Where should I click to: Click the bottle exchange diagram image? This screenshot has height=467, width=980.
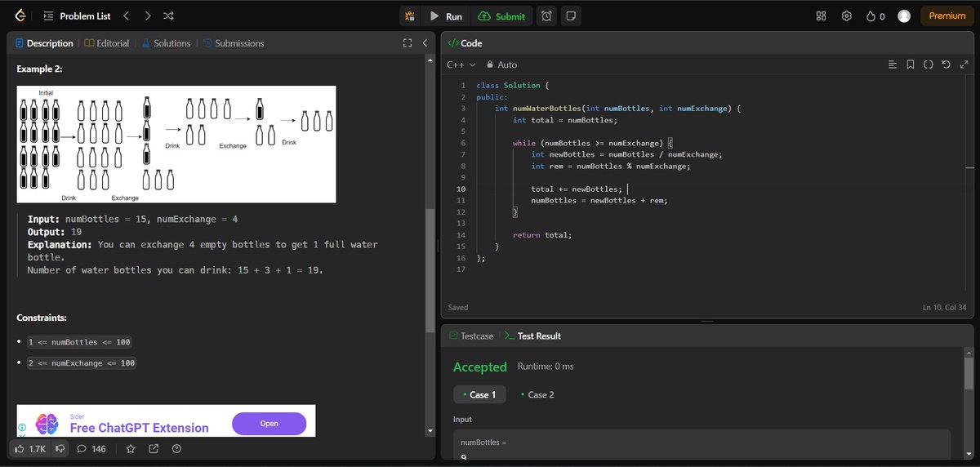176,144
